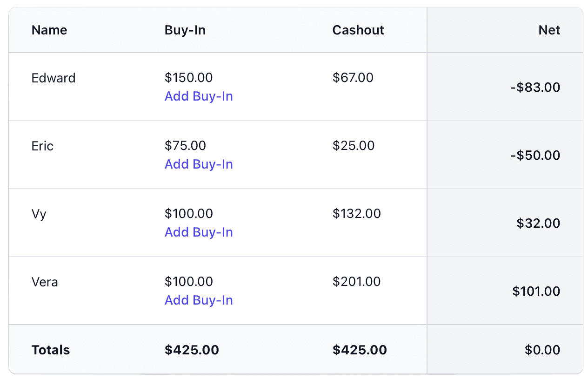The image size is (588, 380).
Task: Add a buy-in for Edward
Action: pos(199,96)
